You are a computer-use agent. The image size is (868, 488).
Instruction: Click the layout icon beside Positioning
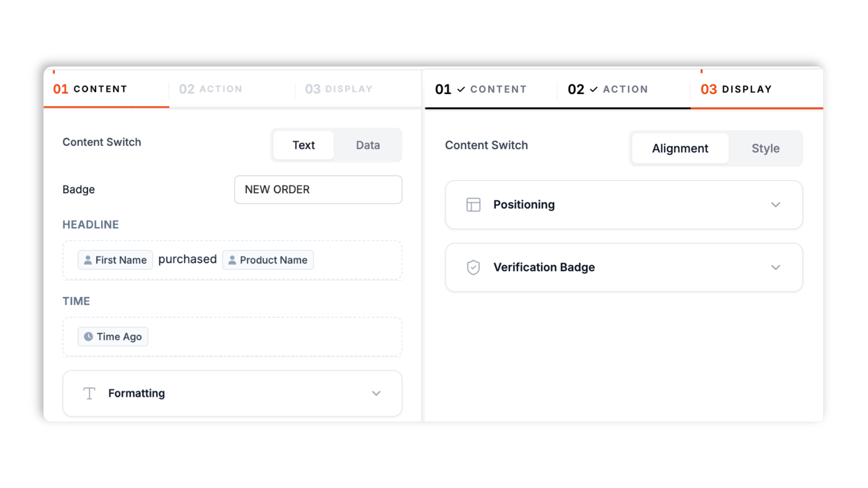[473, 205]
